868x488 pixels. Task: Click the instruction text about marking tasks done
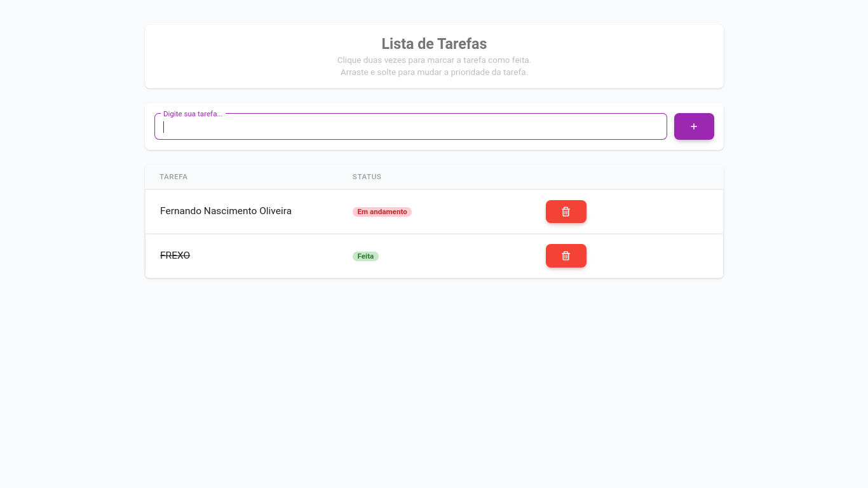click(x=434, y=60)
